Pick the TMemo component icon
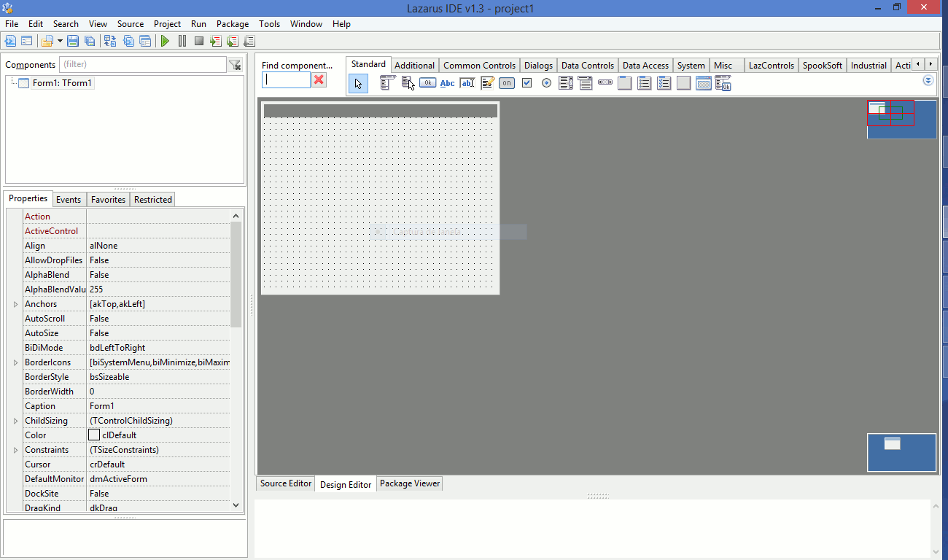 tap(487, 83)
